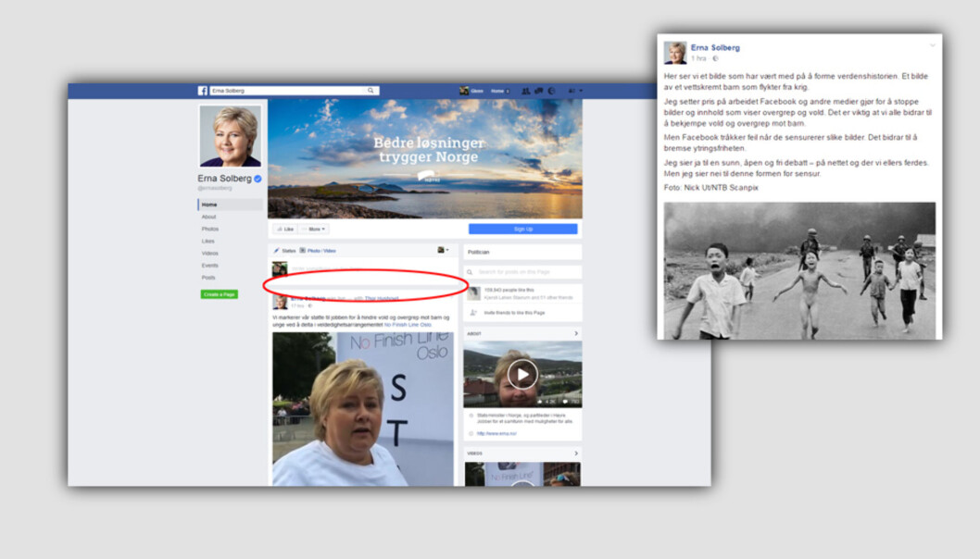Viewport: 980px width, 559px height.
Task: Click Erna Solberg name in the inset post
Action: click(715, 47)
